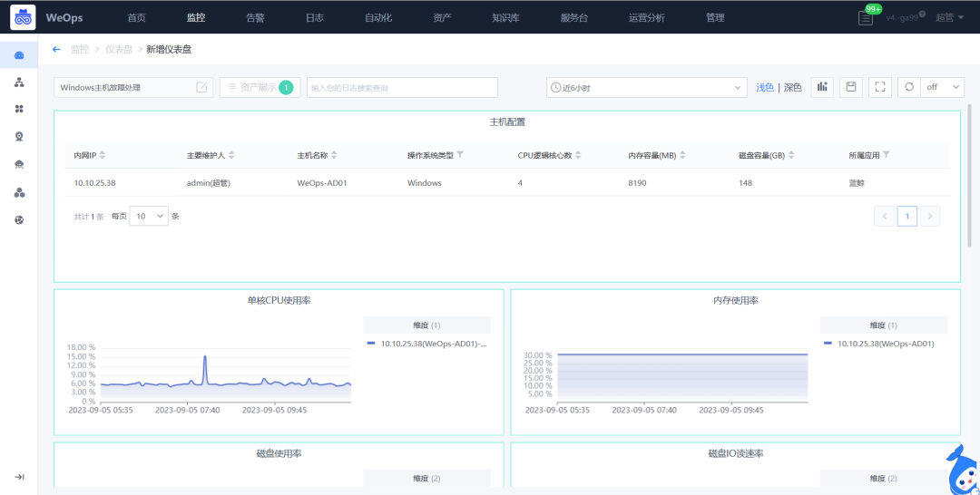Select the first robot-face sidebar icon
Image resolution: width=980 pixels, height=495 pixels.
[x=19, y=55]
